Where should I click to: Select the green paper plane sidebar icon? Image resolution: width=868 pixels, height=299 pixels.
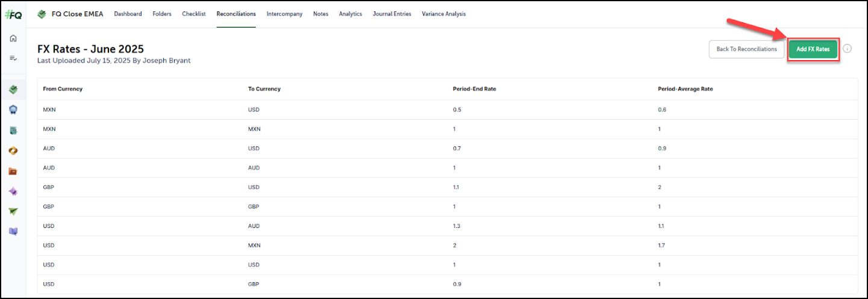point(13,211)
